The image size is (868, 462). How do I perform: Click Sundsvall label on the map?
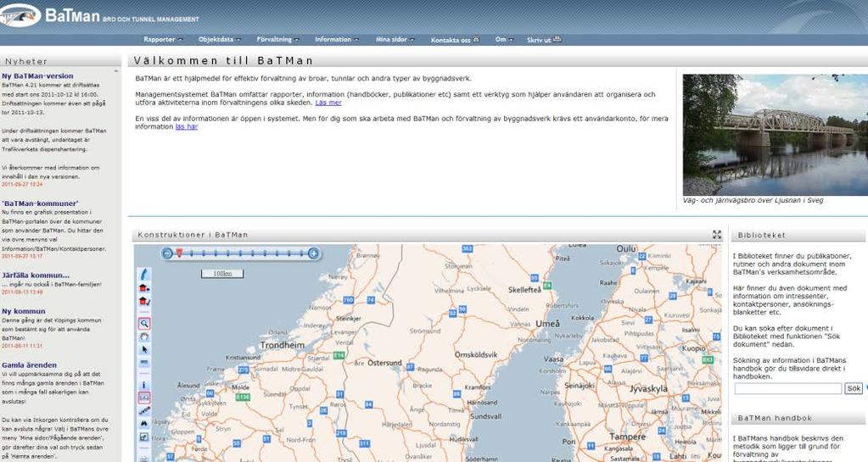[x=485, y=416]
